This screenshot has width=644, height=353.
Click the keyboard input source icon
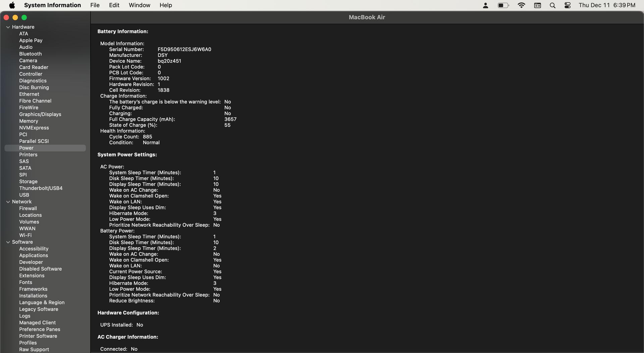(x=537, y=5)
